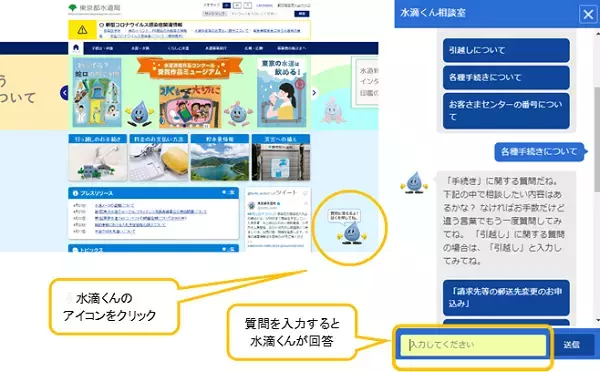
Task: Click the yellow warning triangle icon
Action: 82,30
